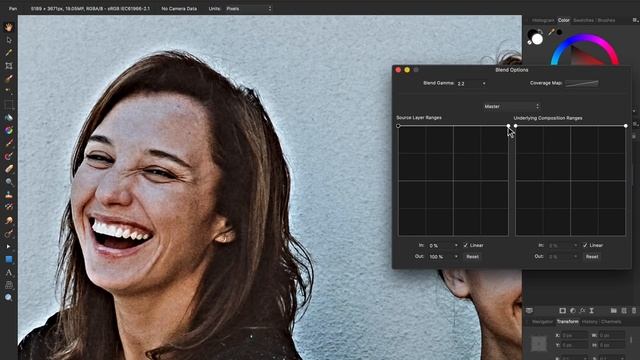Select the Color Picker eyedropper tool
The image size is (640, 360).
pyautogui.click(x=9, y=53)
